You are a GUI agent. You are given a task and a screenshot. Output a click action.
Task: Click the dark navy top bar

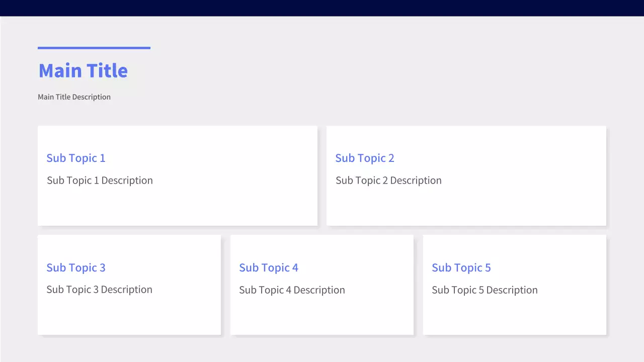pyautogui.click(x=322, y=8)
